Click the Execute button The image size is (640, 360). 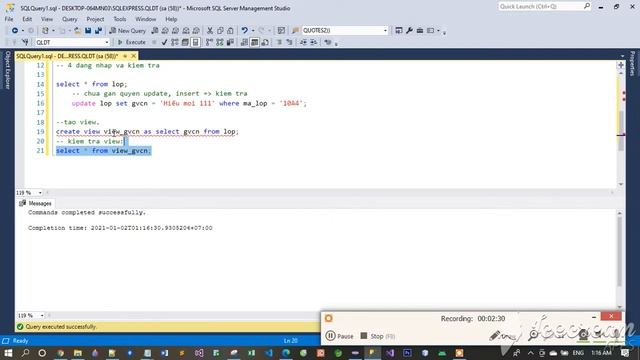[x=131, y=42]
